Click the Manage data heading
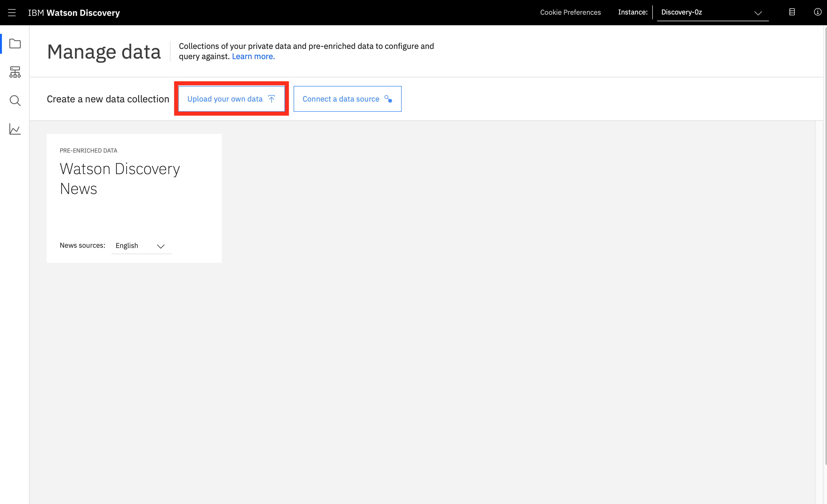This screenshot has height=504, width=827. point(104,52)
